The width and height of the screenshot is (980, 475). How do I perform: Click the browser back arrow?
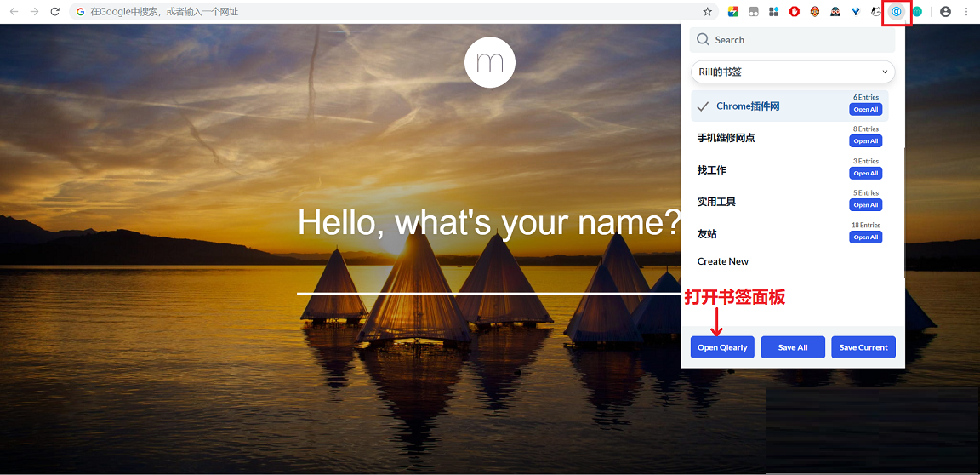click(x=14, y=12)
